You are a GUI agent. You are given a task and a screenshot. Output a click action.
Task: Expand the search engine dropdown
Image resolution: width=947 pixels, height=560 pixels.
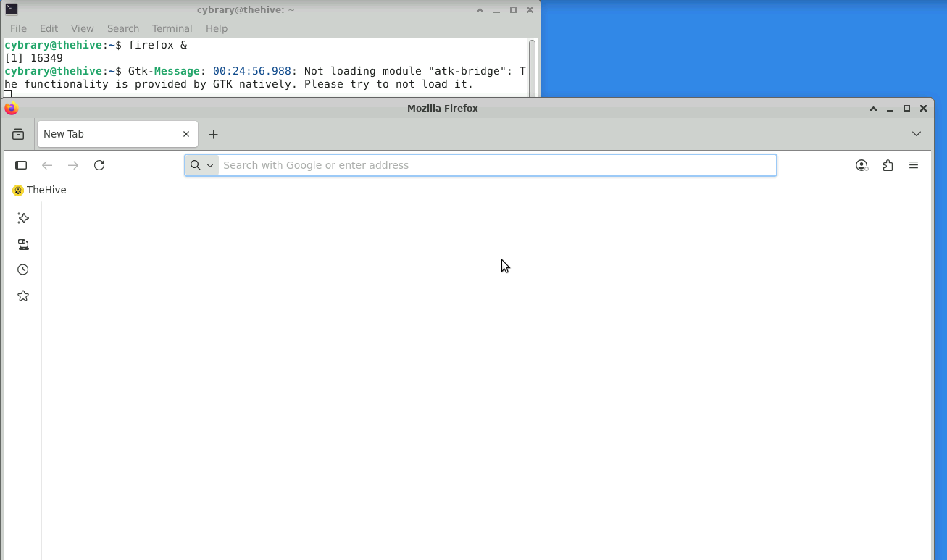[201, 165]
